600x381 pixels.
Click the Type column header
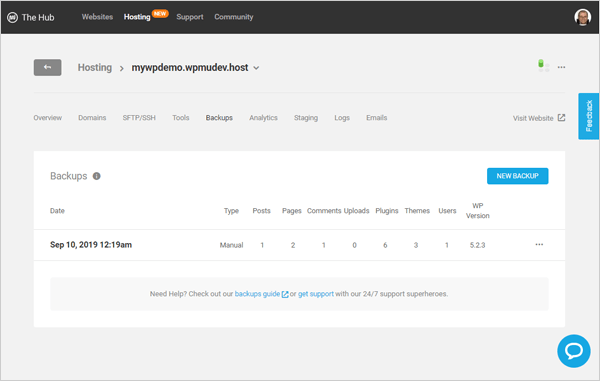point(231,211)
